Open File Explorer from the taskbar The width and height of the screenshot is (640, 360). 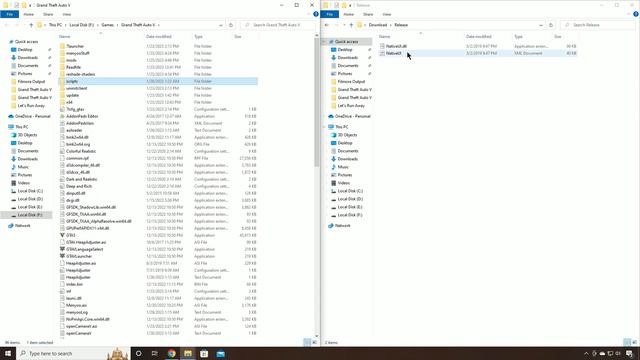[x=188, y=353]
